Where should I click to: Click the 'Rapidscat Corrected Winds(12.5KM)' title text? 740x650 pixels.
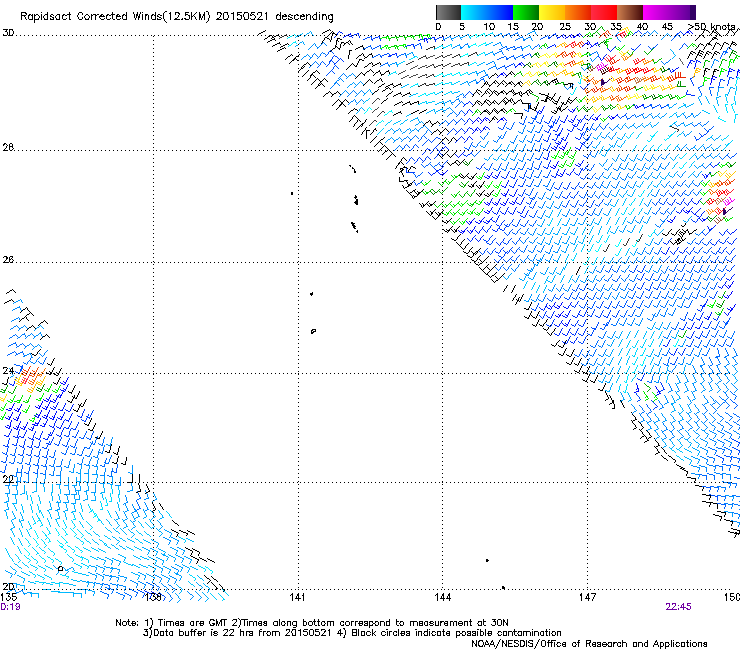[115, 17]
